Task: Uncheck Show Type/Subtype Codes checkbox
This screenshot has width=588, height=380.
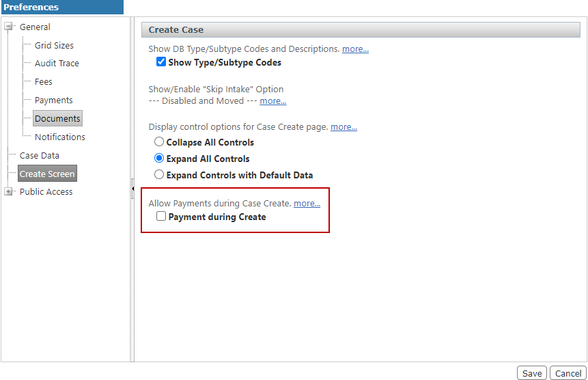Action: coord(161,62)
